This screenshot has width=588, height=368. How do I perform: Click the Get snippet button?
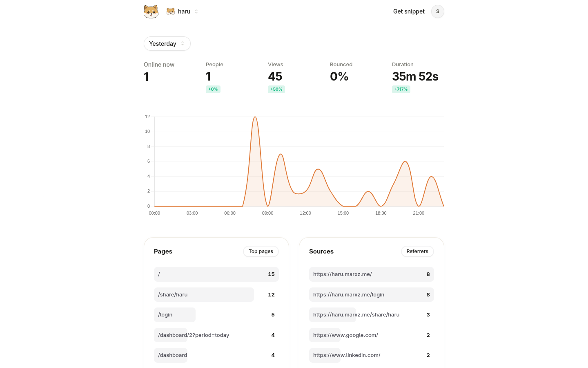point(409,11)
